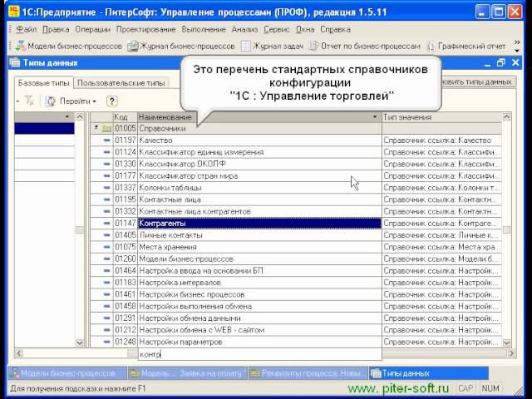
Task: Click the 1C application icon in title bar
Action: click(13, 11)
